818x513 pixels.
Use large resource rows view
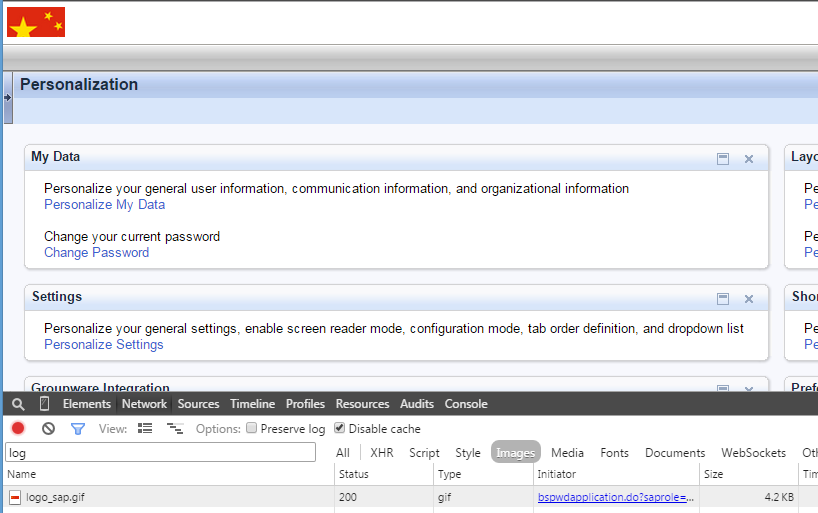145,428
